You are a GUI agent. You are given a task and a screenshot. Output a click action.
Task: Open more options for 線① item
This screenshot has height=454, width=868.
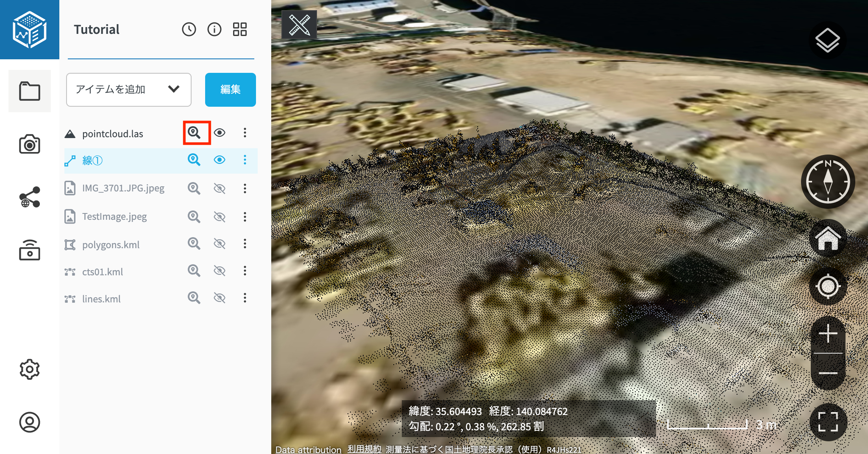coord(245,160)
